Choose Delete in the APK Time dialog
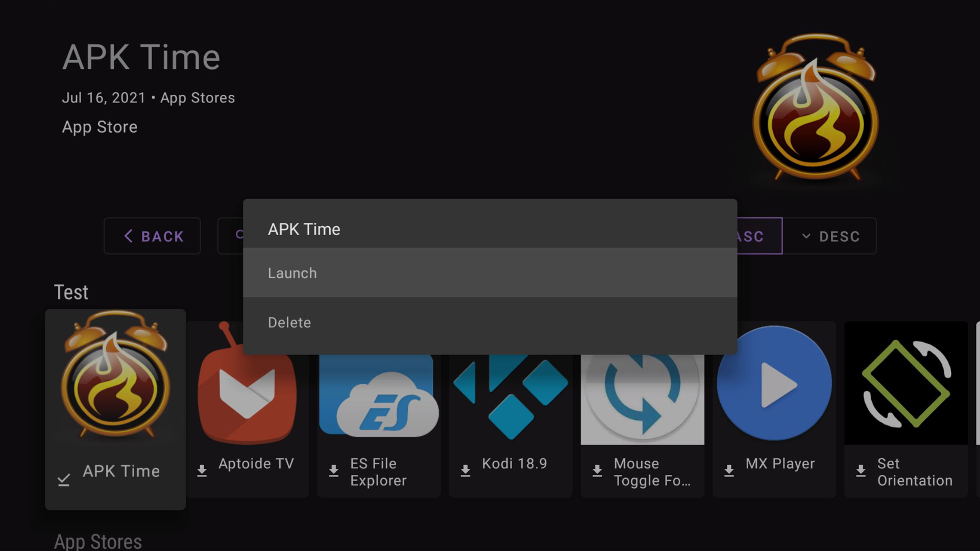This screenshot has width=980, height=551. 490,322
